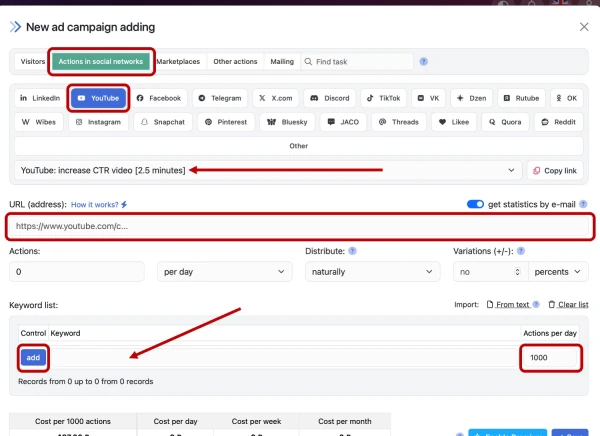Choose the Bluesky network button

287,122
